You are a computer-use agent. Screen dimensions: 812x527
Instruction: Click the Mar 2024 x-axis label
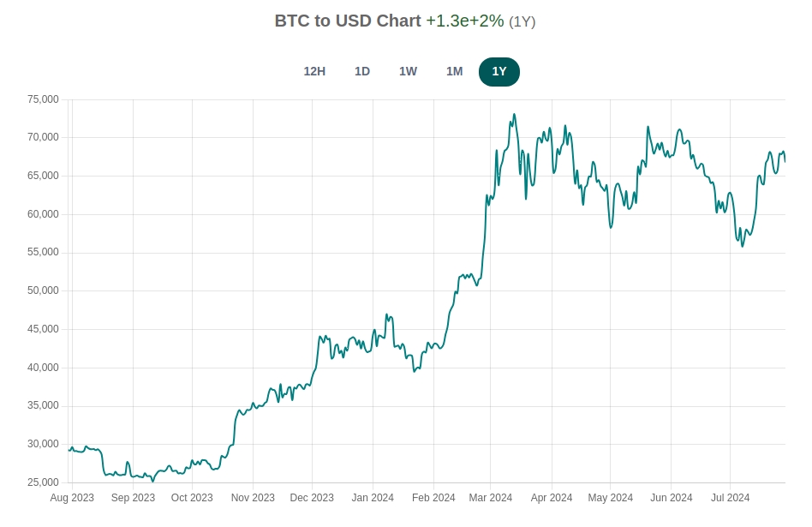click(x=491, y=498)
